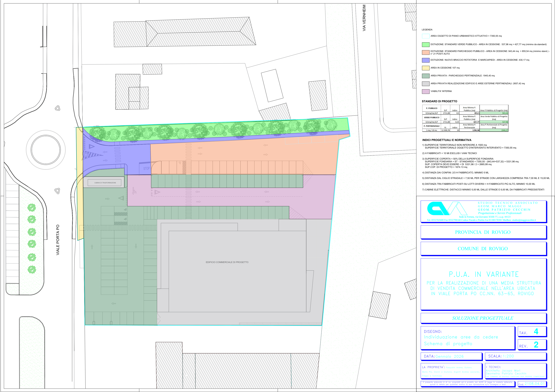The image size is (555, 392).
Task: Click the 'Cod. 2108.04.01' code box
Action: pos(532,384)
